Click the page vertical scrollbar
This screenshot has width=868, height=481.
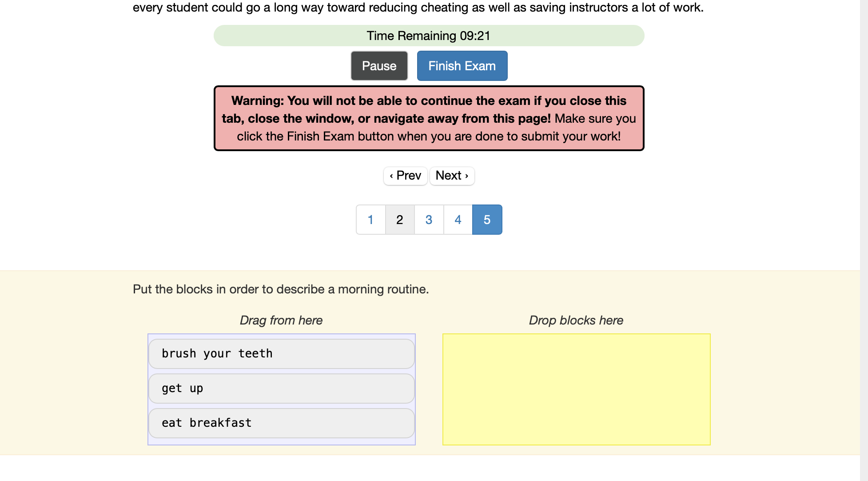pos(864,240)
